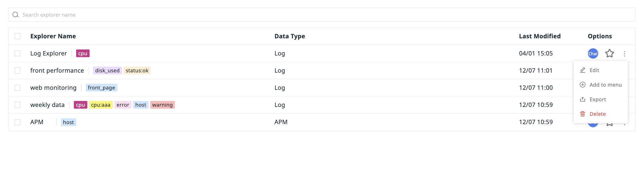Image resolution: width=644 pixels, height=183 pixels.
Task: Click the yellow cpu:aaa tag
Action: pyautogui.click(x=101, y=105)
